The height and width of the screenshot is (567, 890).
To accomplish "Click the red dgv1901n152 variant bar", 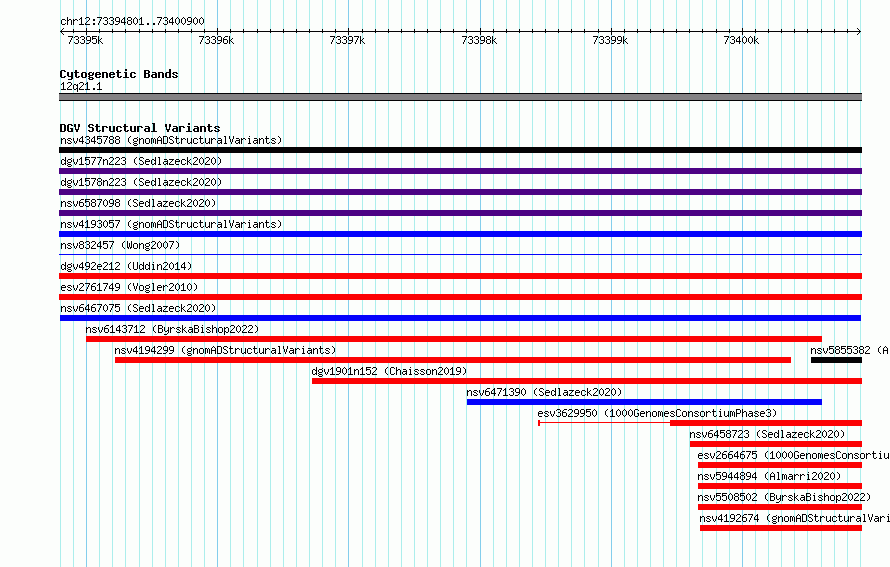I will [587, 381].
